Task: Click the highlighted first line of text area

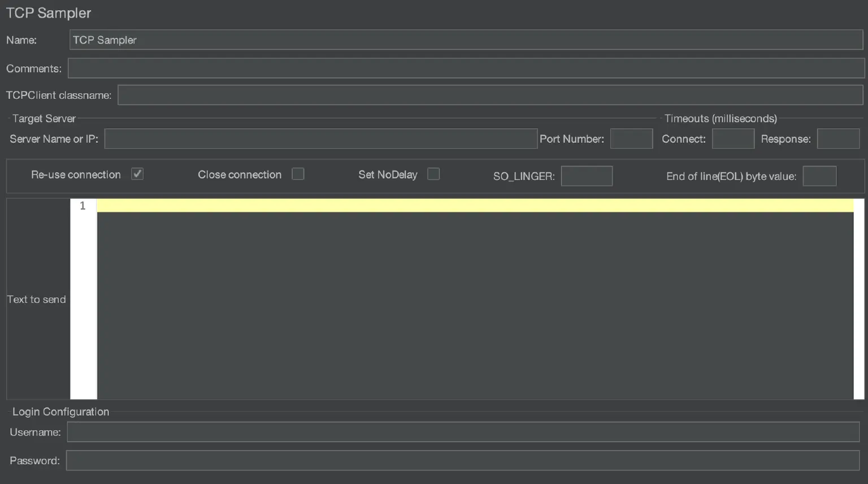Action: pos(396,204)
